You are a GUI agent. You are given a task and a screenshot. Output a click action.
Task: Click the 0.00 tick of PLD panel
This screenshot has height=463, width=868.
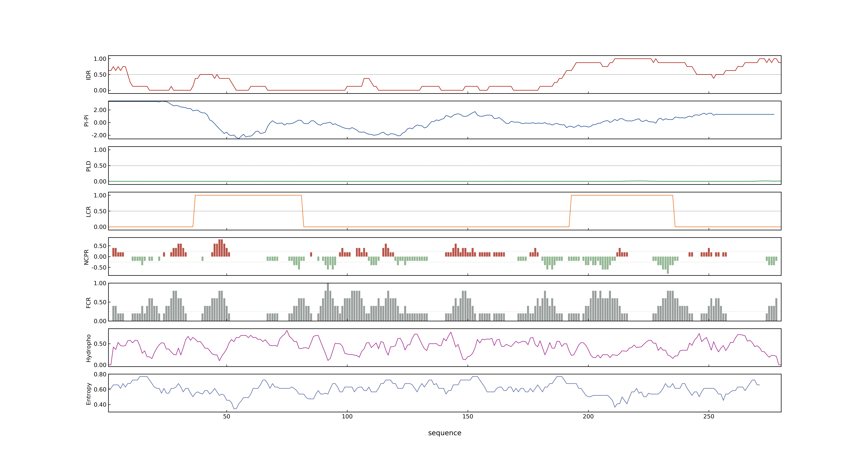pyautogui.click(x=100, y=181)
